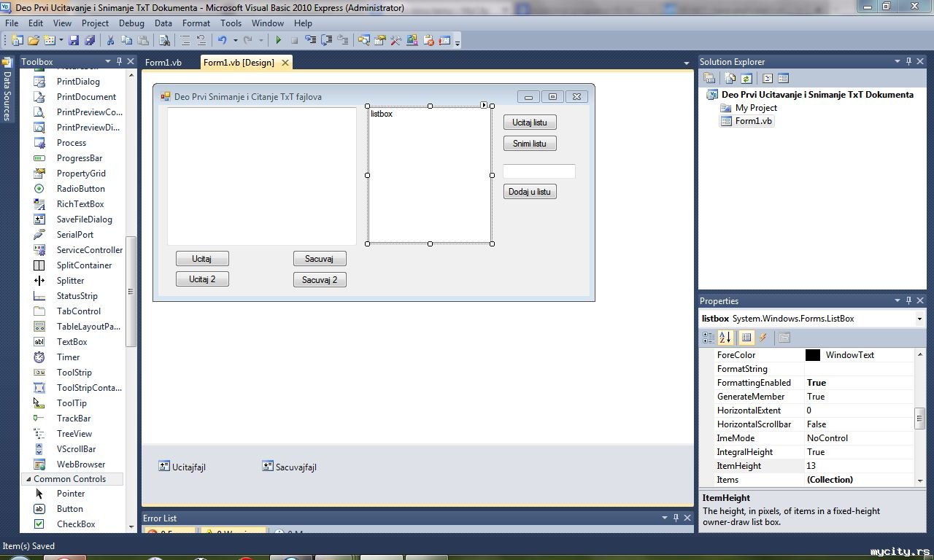Select the 'Ucitaj listu' button on form
The image size is (934, 560).
point(530,122)
